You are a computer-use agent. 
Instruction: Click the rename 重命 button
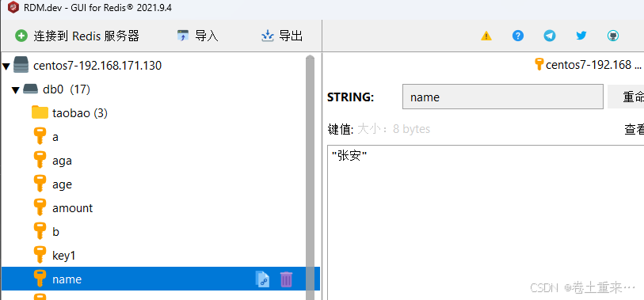[626, 97]
